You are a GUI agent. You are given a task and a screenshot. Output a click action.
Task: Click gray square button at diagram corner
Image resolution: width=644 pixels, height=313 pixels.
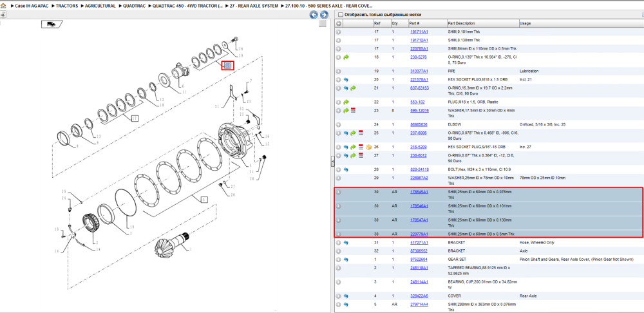pos(323,23)
